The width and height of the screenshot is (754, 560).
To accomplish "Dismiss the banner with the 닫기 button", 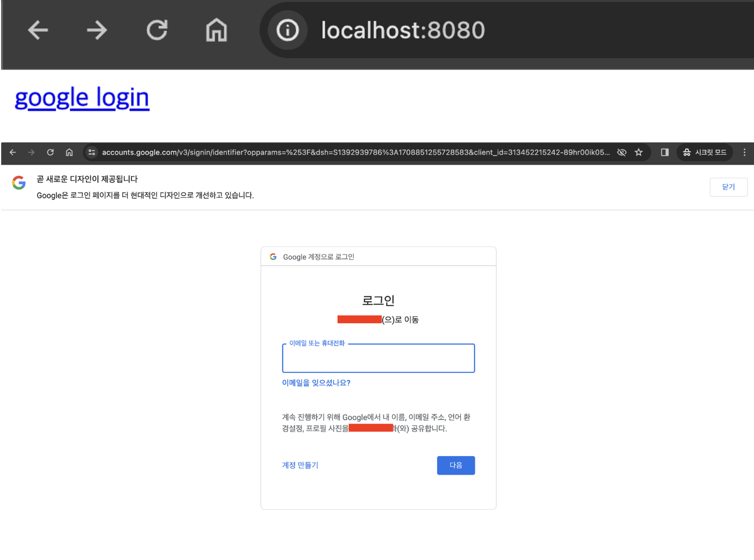I will pyautogui.click(x=728, y=187).
